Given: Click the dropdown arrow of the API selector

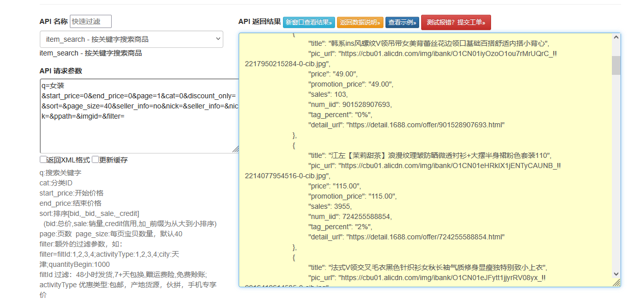Looking at the screenshot, I should pyautogui.click(x=219, y=39).
